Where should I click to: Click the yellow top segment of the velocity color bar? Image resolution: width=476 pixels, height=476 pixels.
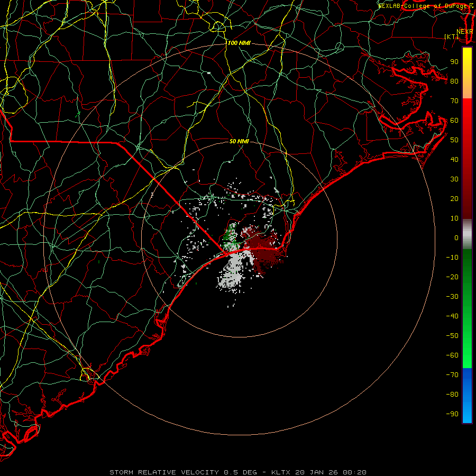click(x=467, y=73)
